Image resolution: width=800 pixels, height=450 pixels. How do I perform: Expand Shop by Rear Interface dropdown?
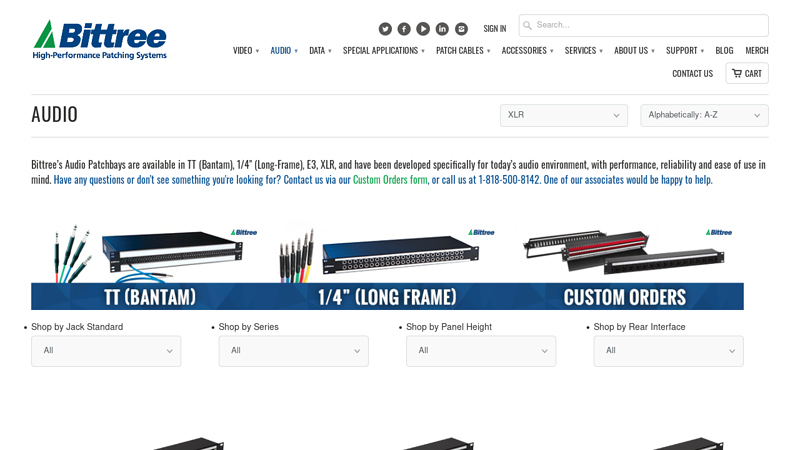pyautogui.click(x=668, y=351)
